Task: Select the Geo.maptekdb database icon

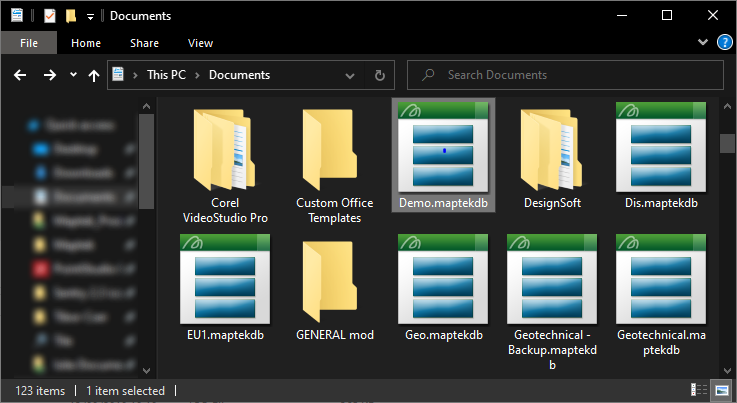Action: click(443, 279)
